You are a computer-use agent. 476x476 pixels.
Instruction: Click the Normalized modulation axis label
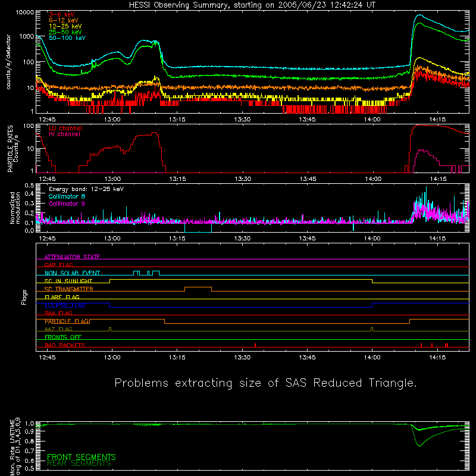15,208
